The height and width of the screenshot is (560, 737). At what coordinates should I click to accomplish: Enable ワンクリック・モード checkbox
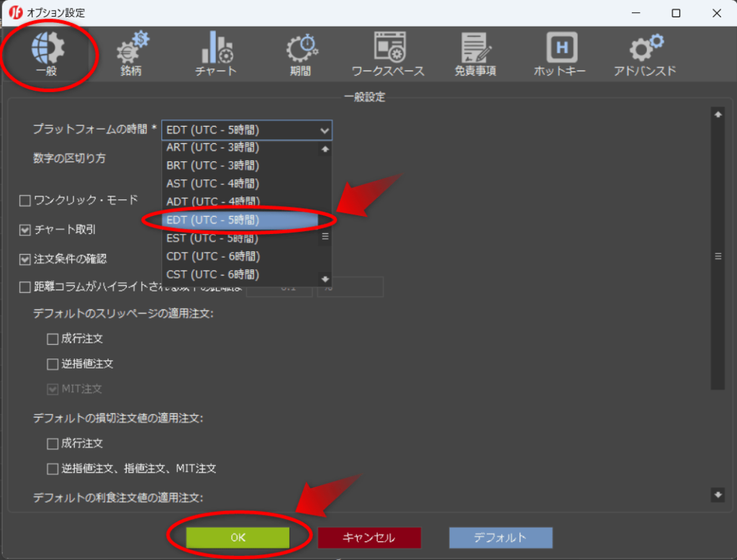24,200
